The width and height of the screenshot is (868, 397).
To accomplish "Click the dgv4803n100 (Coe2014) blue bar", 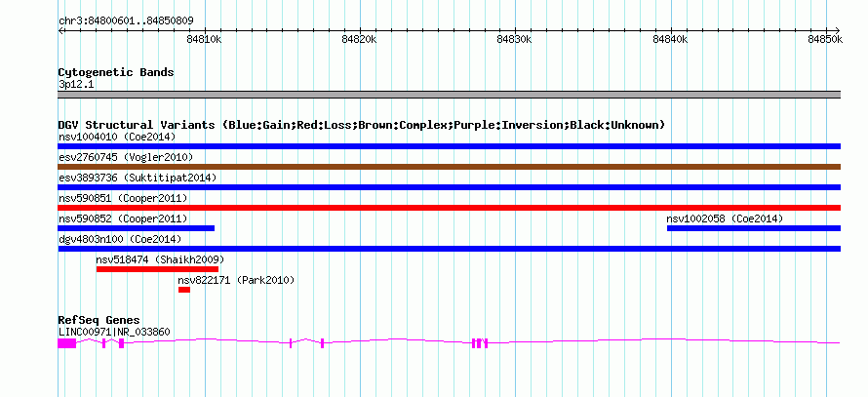I will [449, 249].
